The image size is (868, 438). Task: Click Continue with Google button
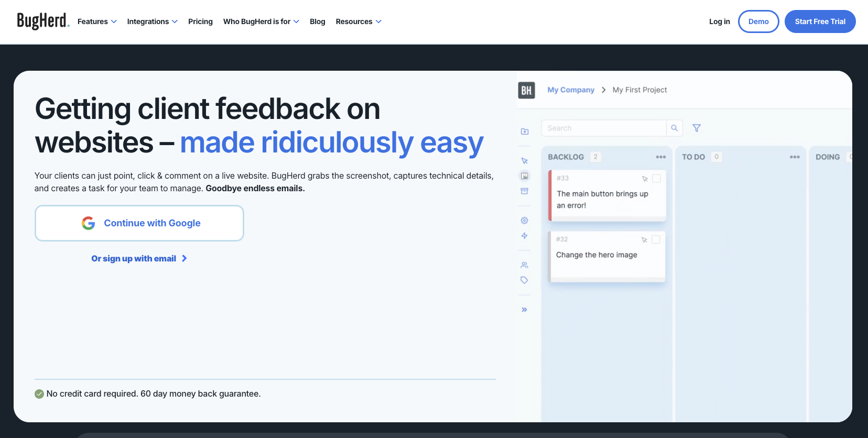[139, 223]
